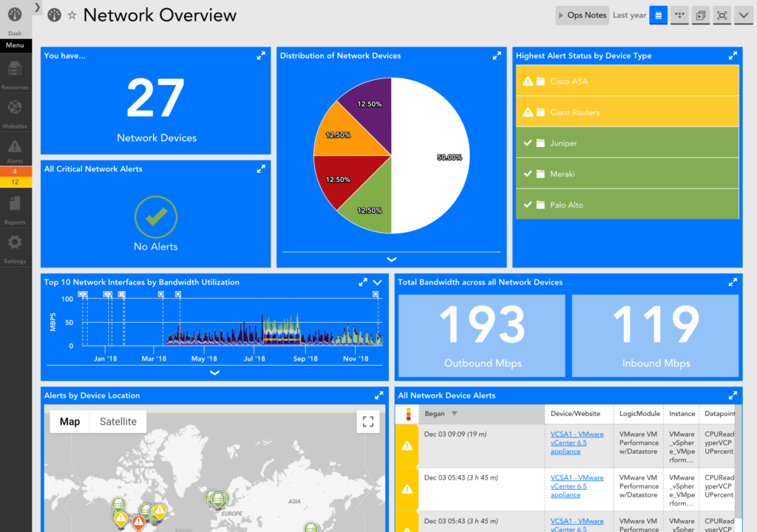Click the Ops Notes button
This screenshot has width=757, height=532.
tap(582, 15)
